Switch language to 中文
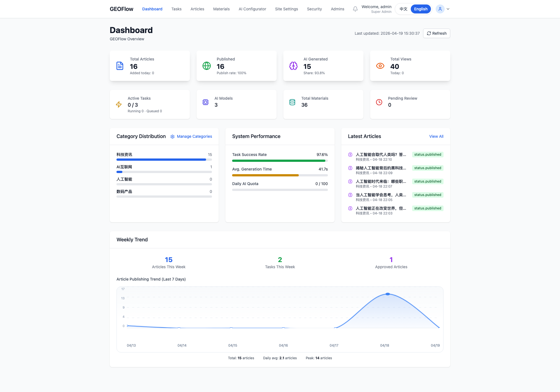This screenshot has width=560, height=392. 403,9
